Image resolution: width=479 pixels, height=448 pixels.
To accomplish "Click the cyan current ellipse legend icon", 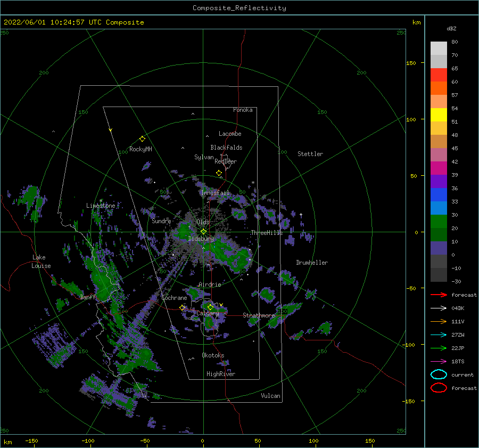I will click(439, 374).
